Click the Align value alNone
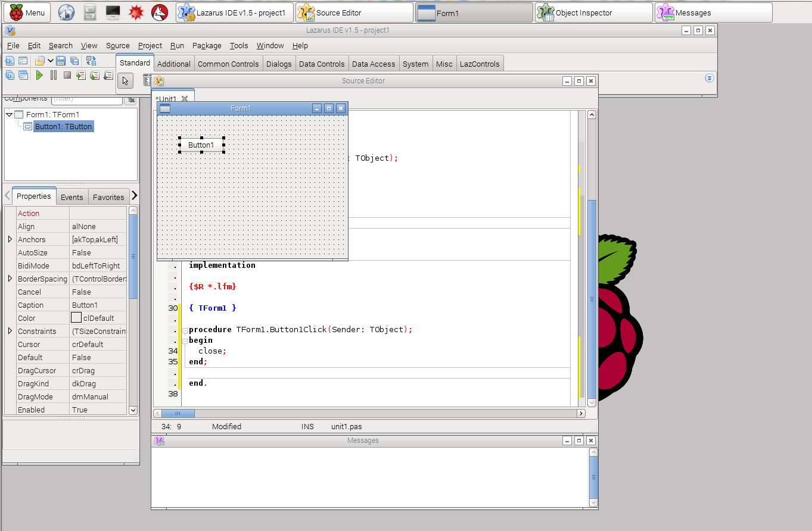The image size is (812, 531). [98, 226]
